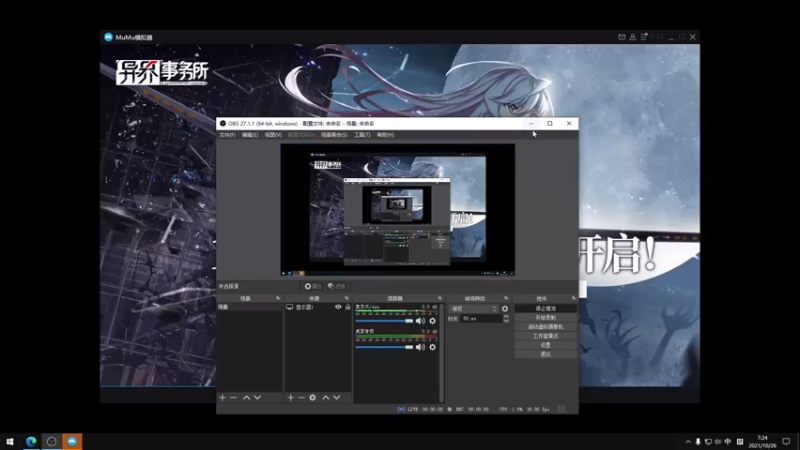Screen dimensions: 800x450
Task: Show hidden tray icons chevron
Action: [x=688, y=441]
